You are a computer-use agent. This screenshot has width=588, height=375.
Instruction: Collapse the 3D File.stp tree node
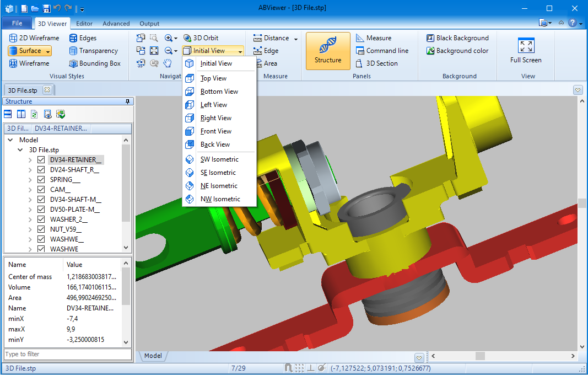tap(20, 150)
